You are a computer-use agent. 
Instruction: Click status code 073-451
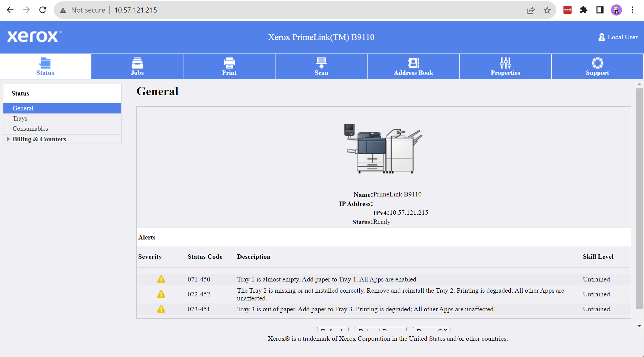coord(199,309)
